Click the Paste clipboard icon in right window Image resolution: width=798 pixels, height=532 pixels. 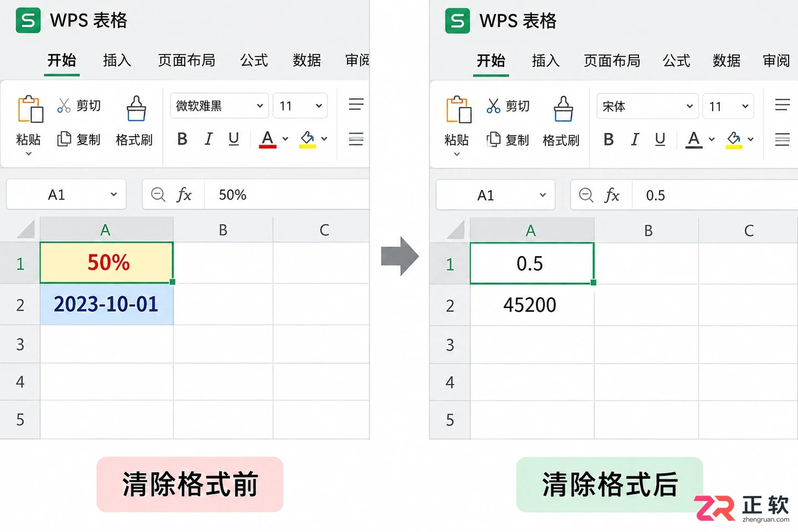(459, 109)
